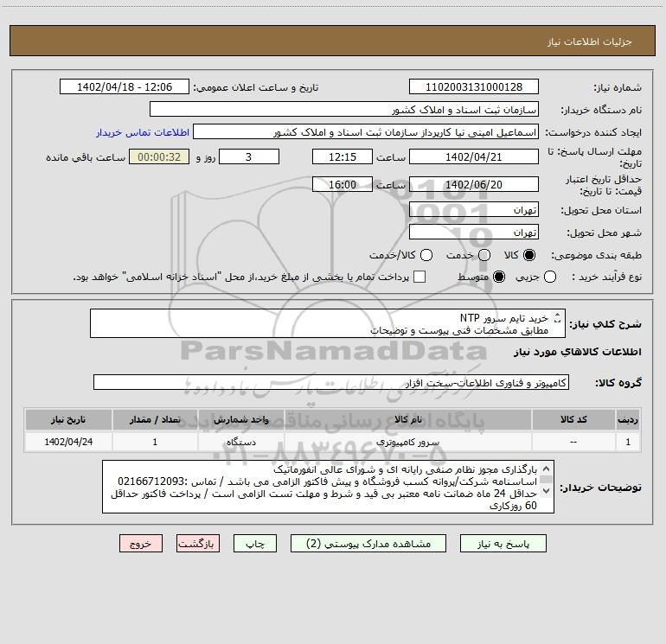The image size is (666, 644).
Task: Click the response deadline date 1402/04/21
Action: click(474, 156)
